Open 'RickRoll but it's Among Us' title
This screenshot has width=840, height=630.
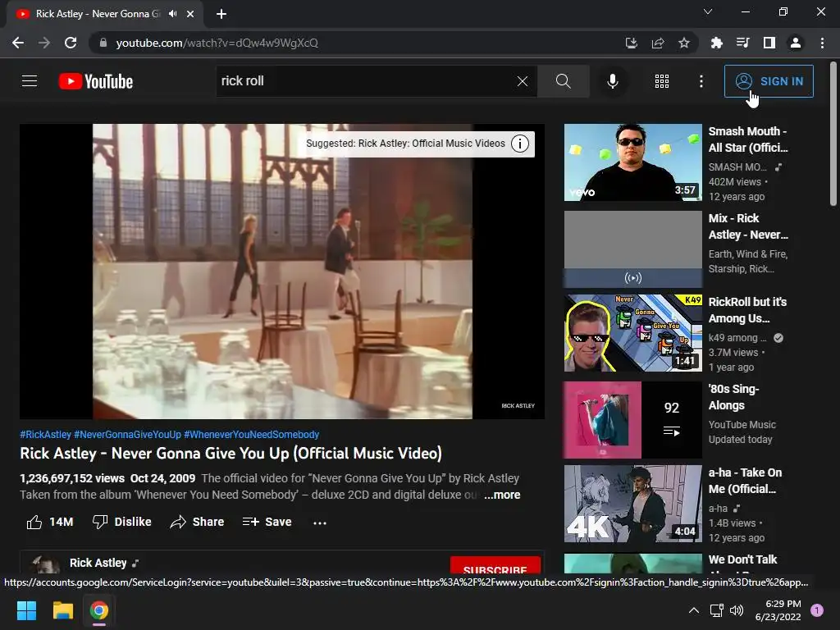tap(747, 310)
